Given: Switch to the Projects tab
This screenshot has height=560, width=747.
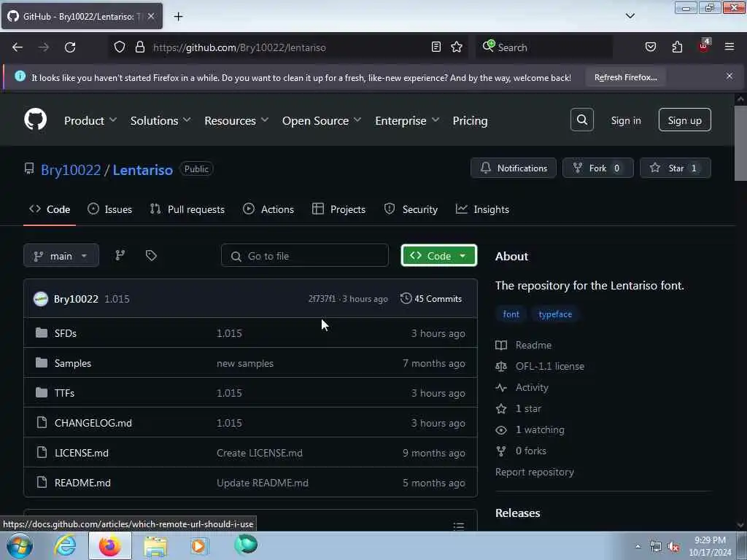Looking at the screenshot, I should coord(338,209).
